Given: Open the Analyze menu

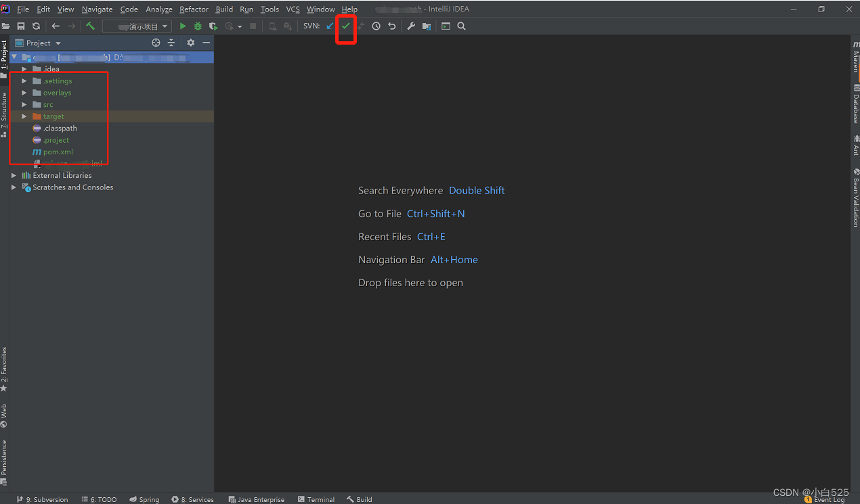Looking at the screenshot, I should (x=159, y=9).
